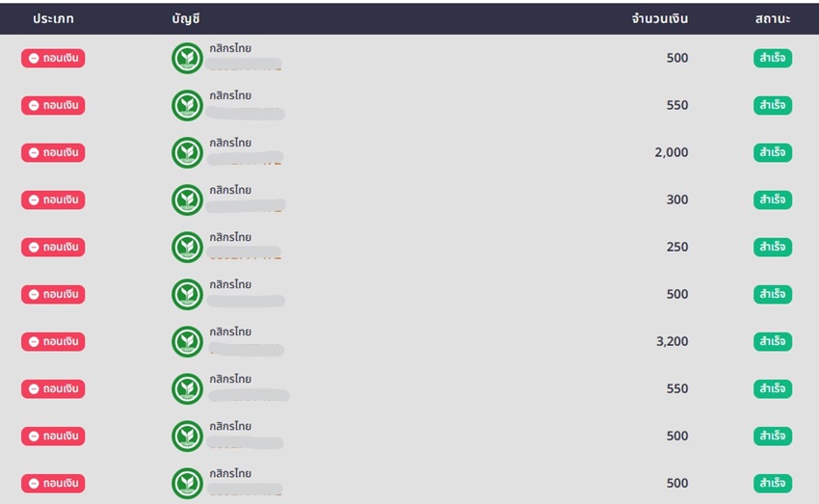Click the bank logo in the last row
Screen dimensions: 819x504
click(x=187, y=484)
